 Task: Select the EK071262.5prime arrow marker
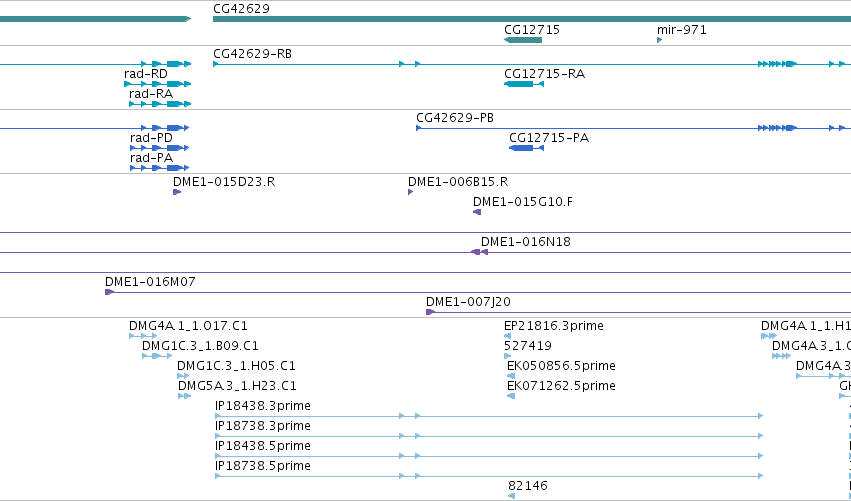click(511, 396)
